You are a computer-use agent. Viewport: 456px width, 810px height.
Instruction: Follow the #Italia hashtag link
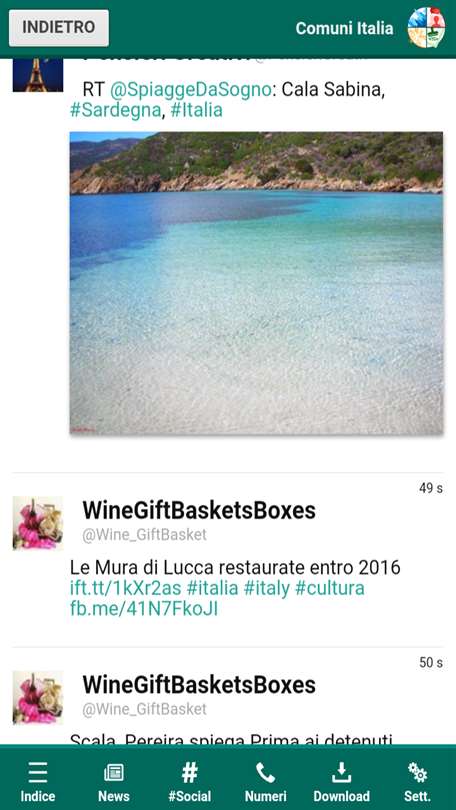[x=197, y=110]
